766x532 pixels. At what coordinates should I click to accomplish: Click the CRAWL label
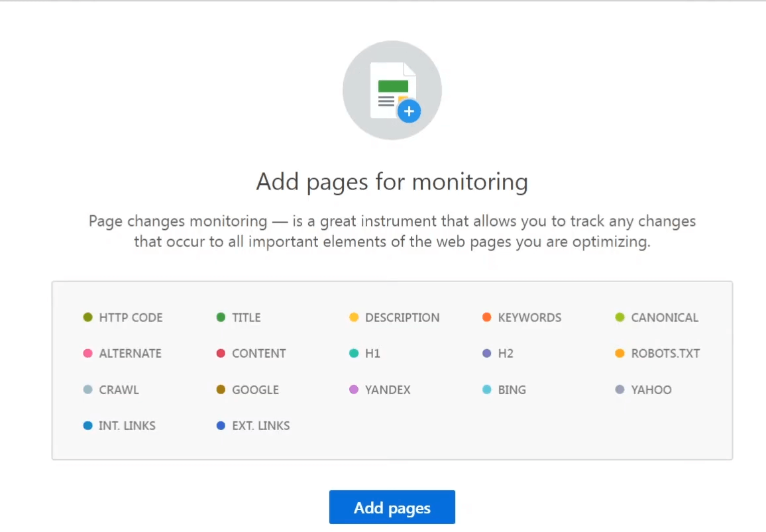(x=119, y=390)
